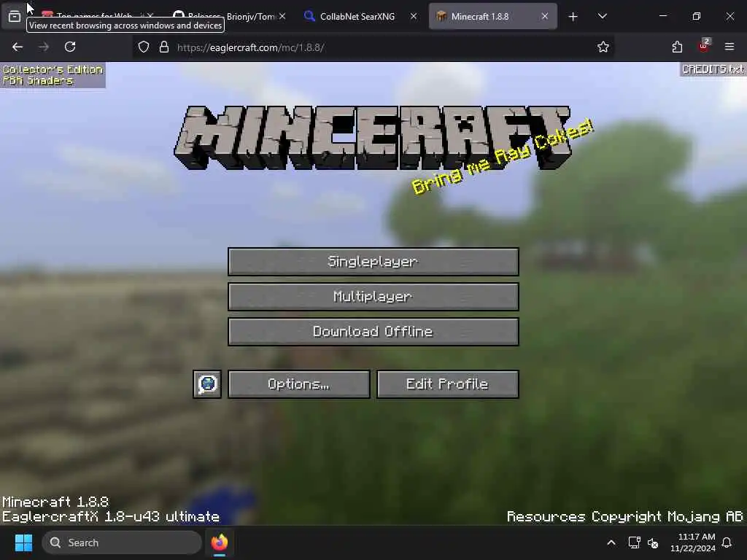Click the Collector's Edition PBR Shaders label
Image resolution: width=747 pixels, height=560 pixels.
53,75
